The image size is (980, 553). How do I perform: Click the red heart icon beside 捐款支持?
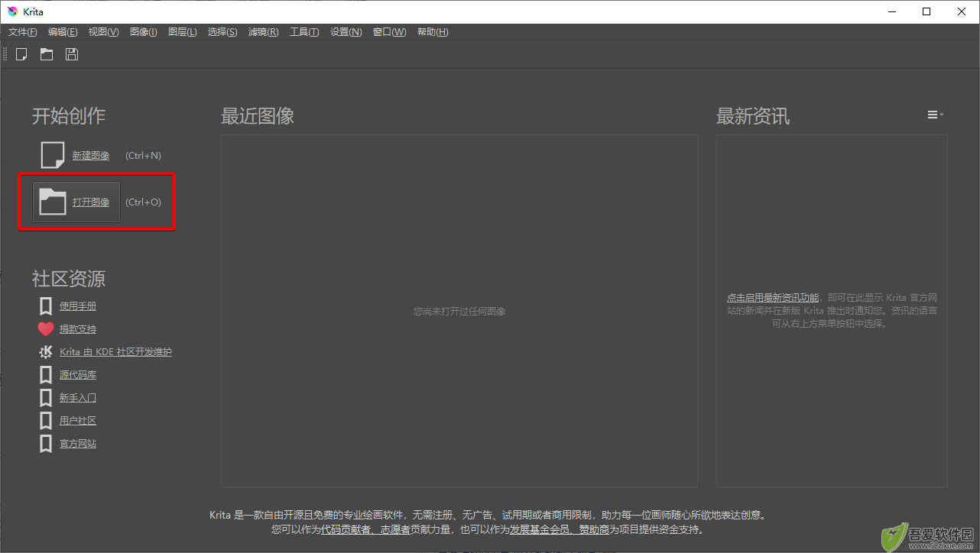coord(46,329)
